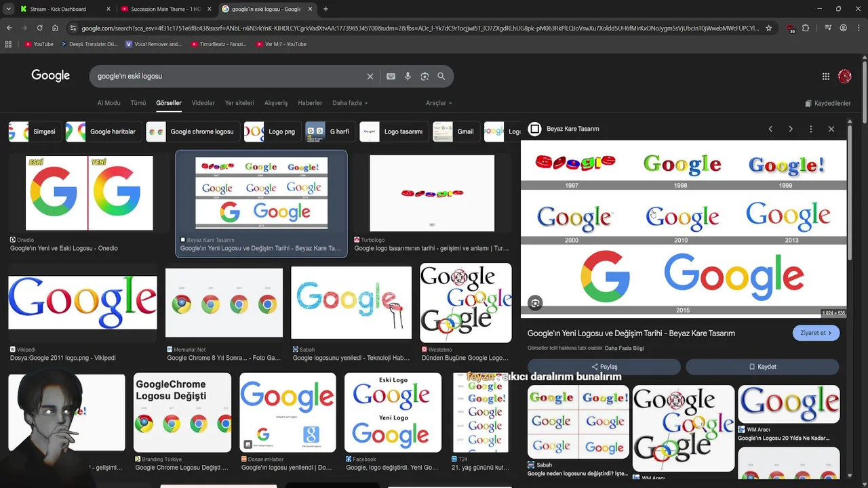
Task: Open Memurlar.Net Chrome logos thumbnail
Action: [x=224, y=302]
